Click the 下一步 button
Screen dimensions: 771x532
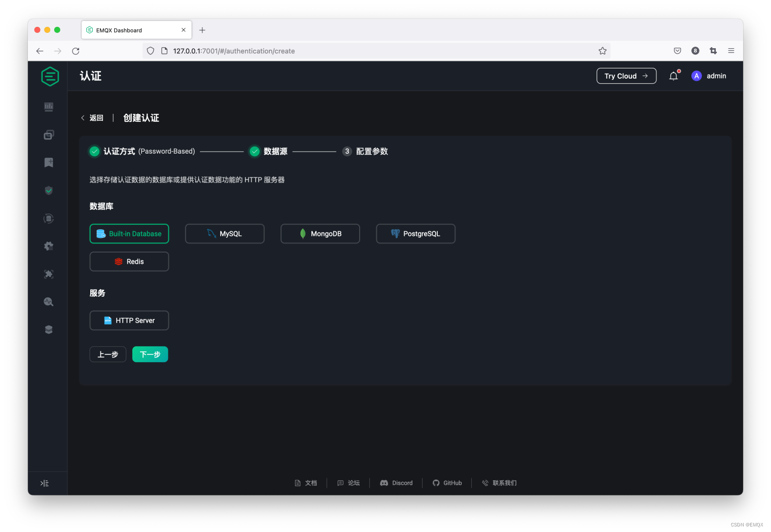[x=150, y=354]
